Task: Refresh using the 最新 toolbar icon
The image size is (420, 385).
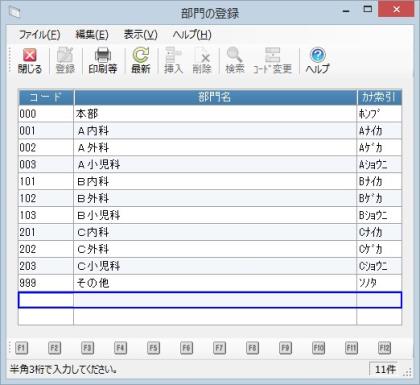Action: [x=141, y=61]
